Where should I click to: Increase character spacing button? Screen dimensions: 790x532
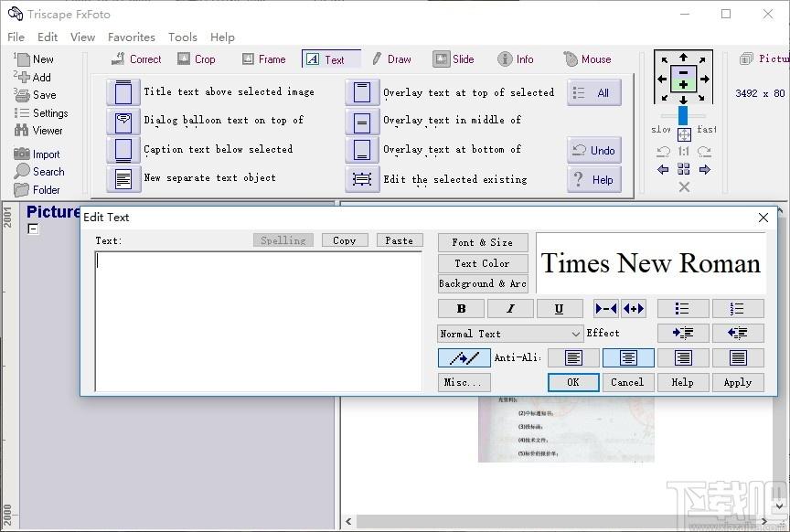point(634,309)
